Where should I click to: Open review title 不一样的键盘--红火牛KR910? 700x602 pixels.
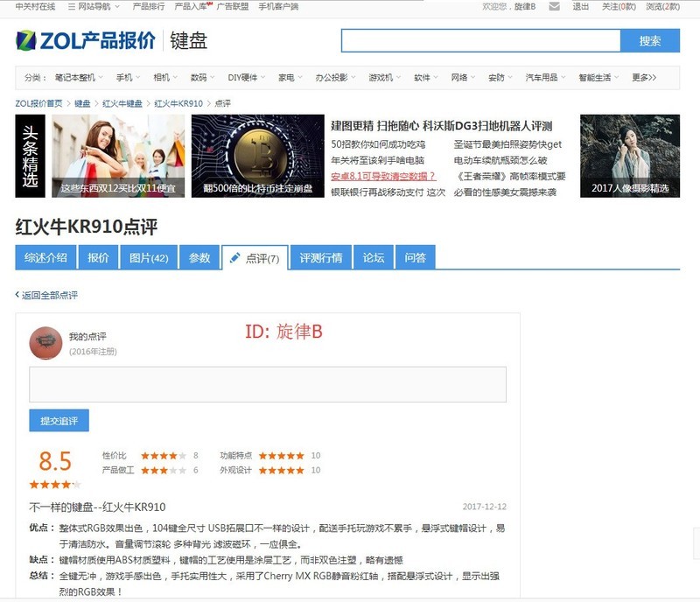tap(97, 507)
